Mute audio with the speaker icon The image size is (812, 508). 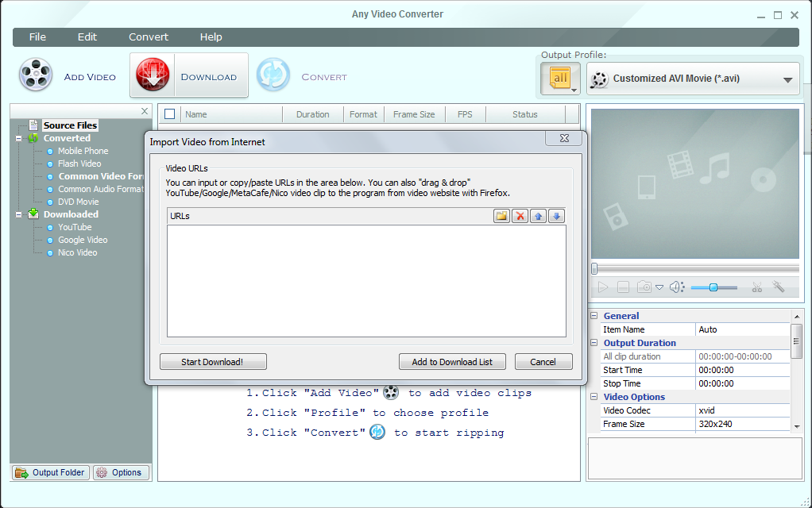pos(677,287)
